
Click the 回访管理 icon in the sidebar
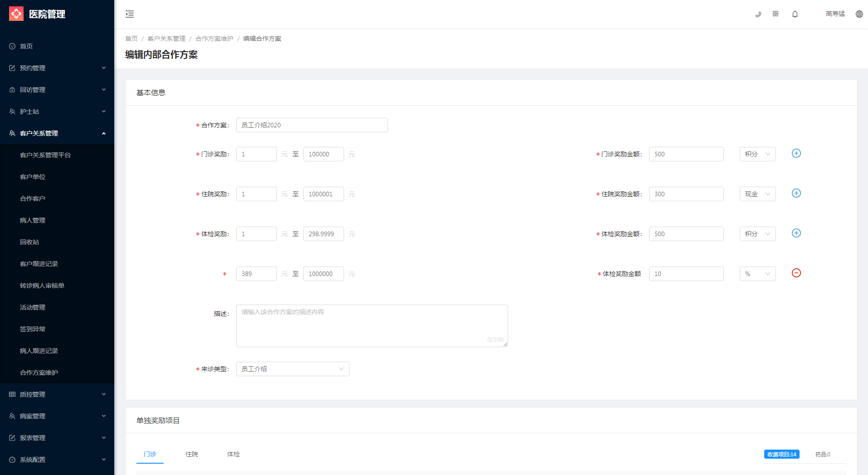pyautogui.click(x=12, y=90)
